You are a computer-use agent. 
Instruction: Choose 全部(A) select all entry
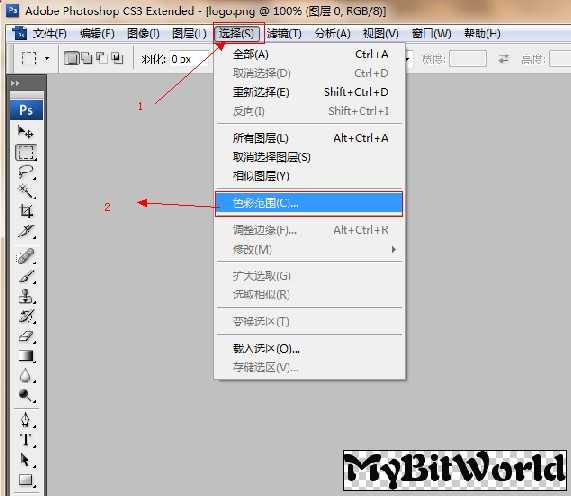(310, 54)
